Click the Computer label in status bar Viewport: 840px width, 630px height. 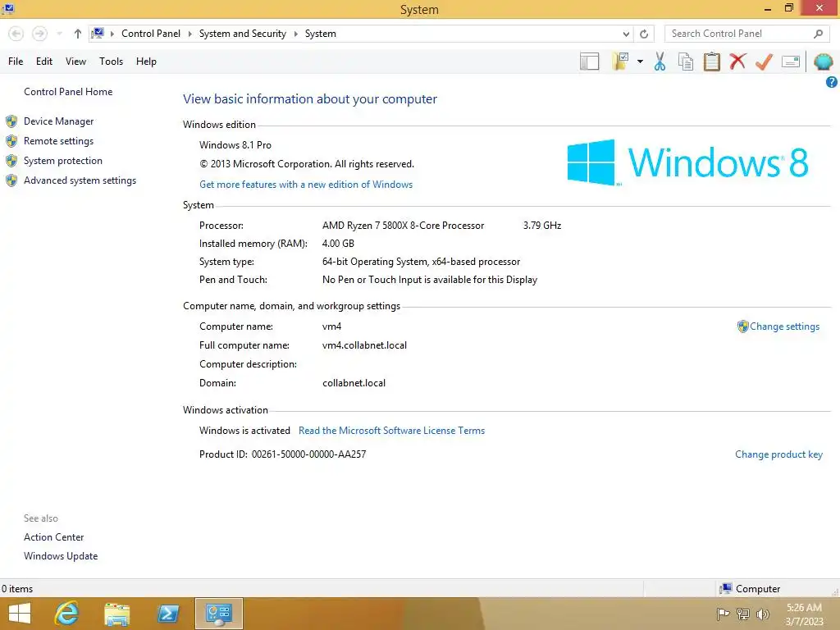pyautogui.click(x=757, y=589)
